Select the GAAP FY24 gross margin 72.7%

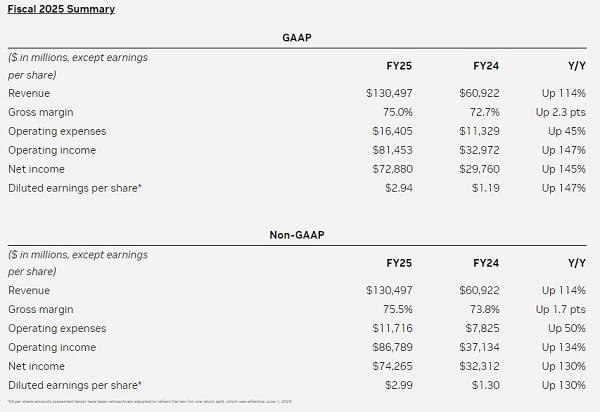[480, 113]
